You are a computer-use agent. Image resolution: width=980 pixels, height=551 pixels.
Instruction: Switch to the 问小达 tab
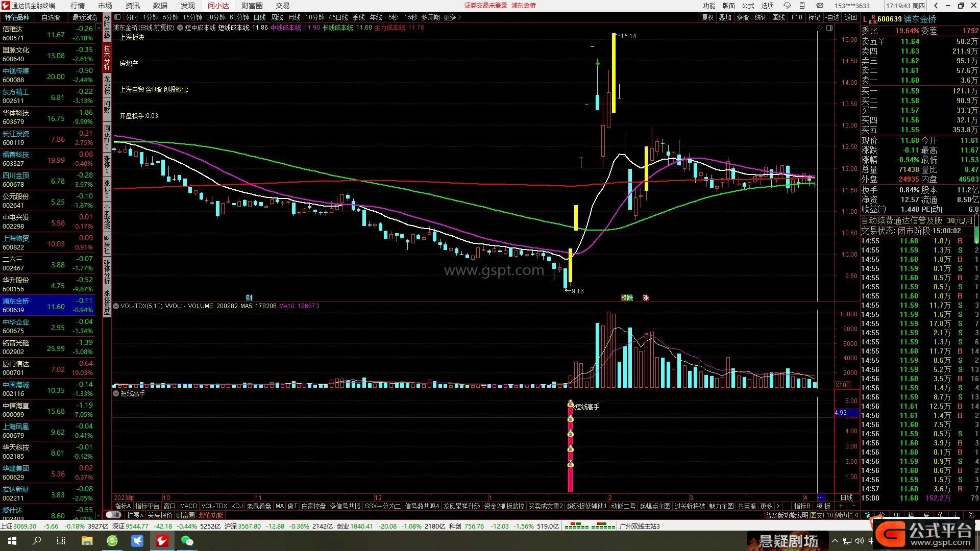pyautogui.click(x=218, y=6)
